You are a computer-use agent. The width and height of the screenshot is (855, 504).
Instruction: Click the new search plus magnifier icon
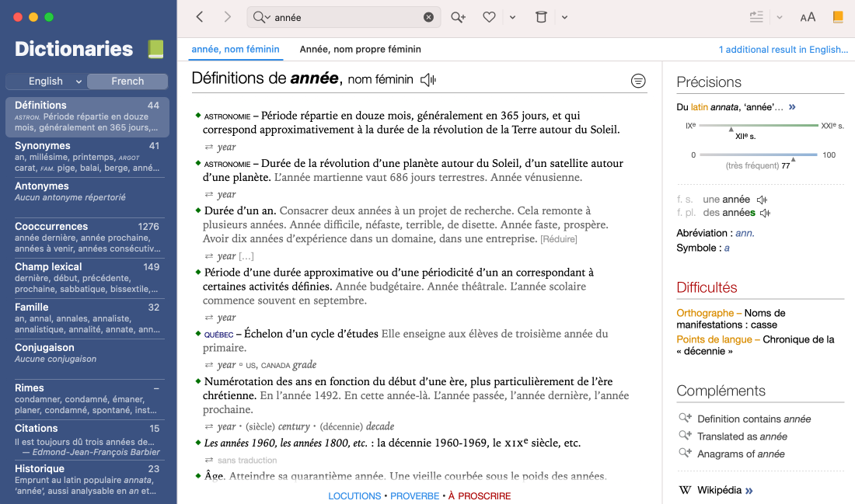[x=458, y=17]
